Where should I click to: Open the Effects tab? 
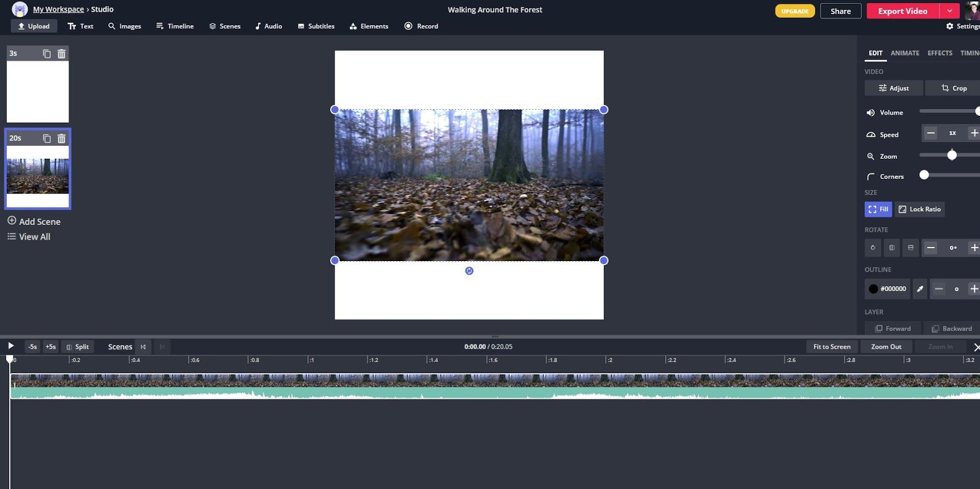click(940, 53)
